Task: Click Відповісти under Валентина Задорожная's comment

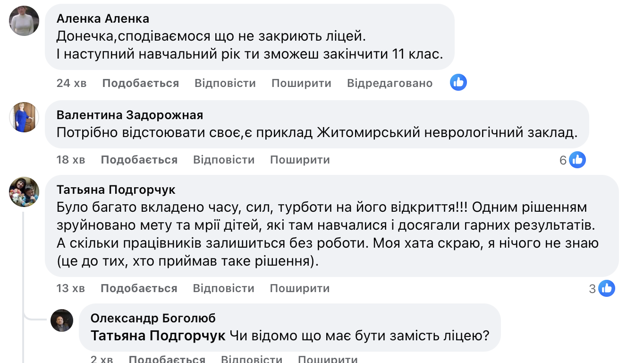Action: pos(224,160)
